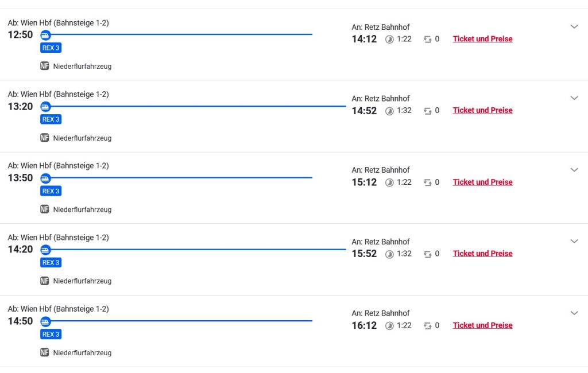Click train icon for 13:20 departure

pos(45,107)
